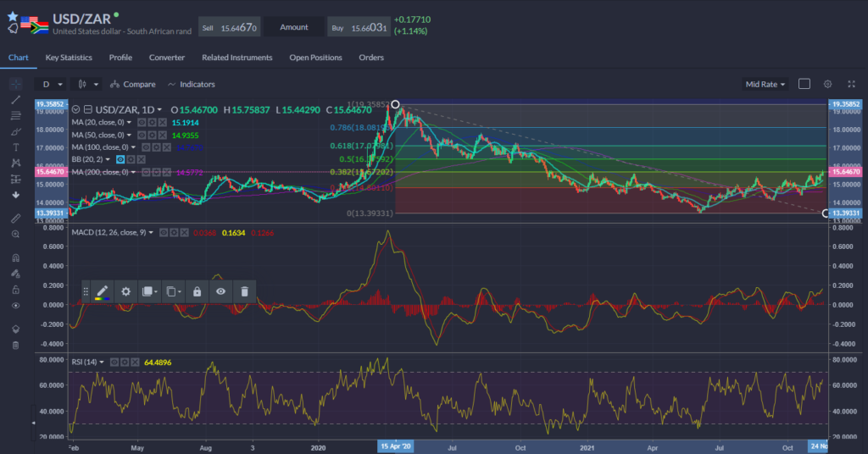Toggle visibility eye in floating toolbar

click(220, 291)
